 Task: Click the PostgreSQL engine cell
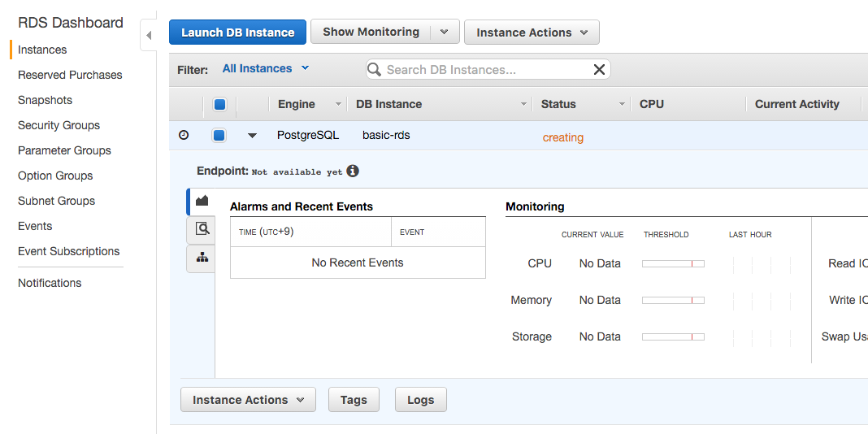pyautogui.click(x=308, y=135)
